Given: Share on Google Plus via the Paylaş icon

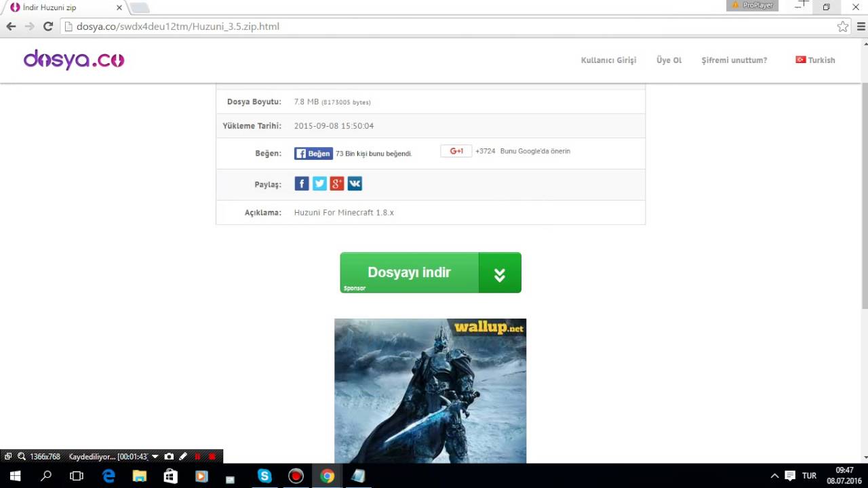Looking at the screenshot, I should [x=337, y=184].
